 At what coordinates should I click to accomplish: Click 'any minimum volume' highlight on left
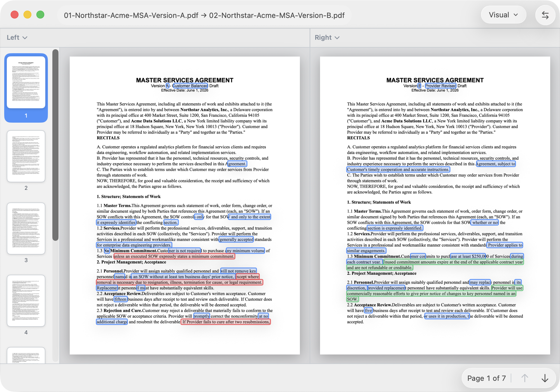tap(245, 251)
